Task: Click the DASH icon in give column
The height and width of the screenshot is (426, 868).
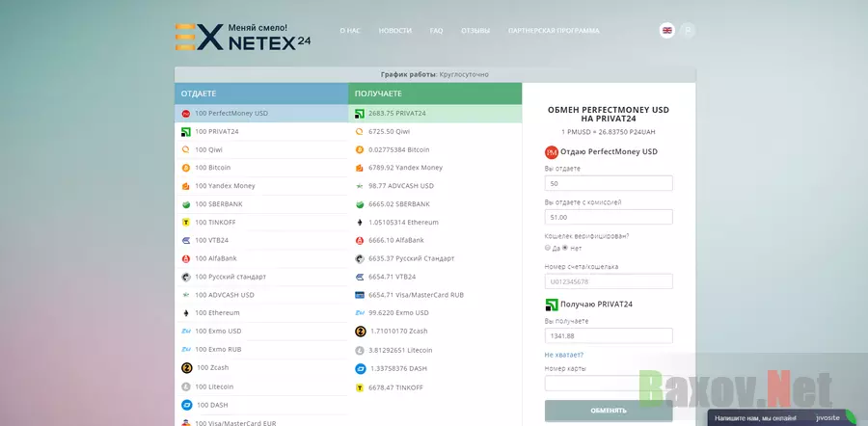Action: pos(186,405)
